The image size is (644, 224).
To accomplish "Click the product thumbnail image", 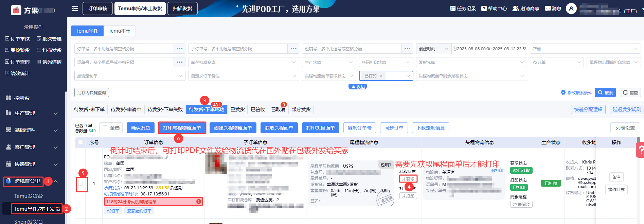I will pos(216,163).
